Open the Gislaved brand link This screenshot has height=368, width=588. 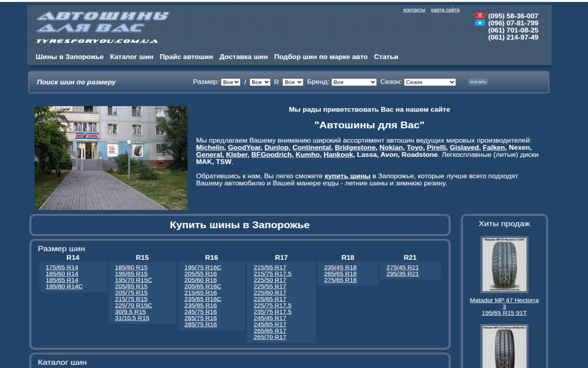[x=464, y=148]
